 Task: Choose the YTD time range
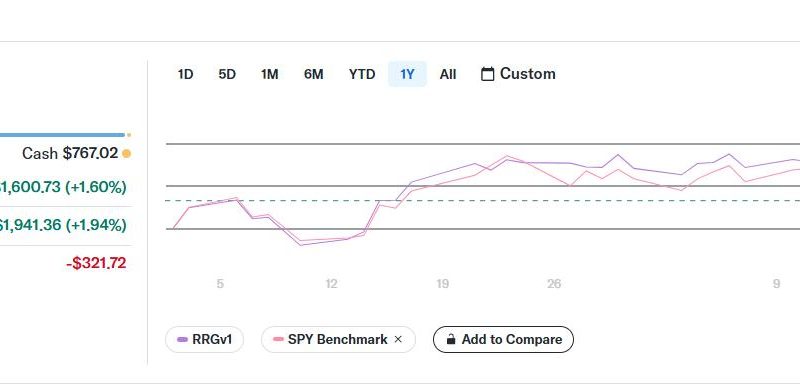click(362, 75)
